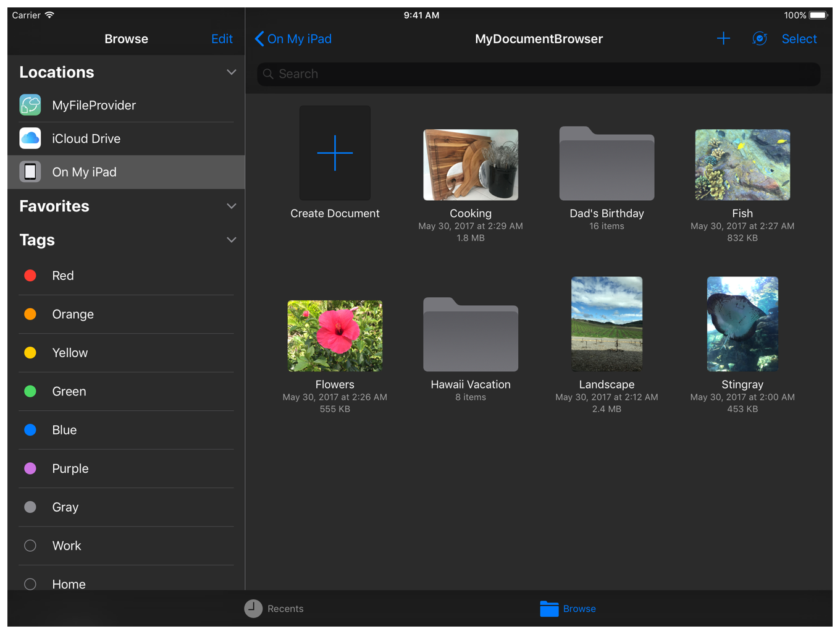This screenshot has width=840, height=634.
Task: Select the On My iPad location
Action: [x=84, y=172]
